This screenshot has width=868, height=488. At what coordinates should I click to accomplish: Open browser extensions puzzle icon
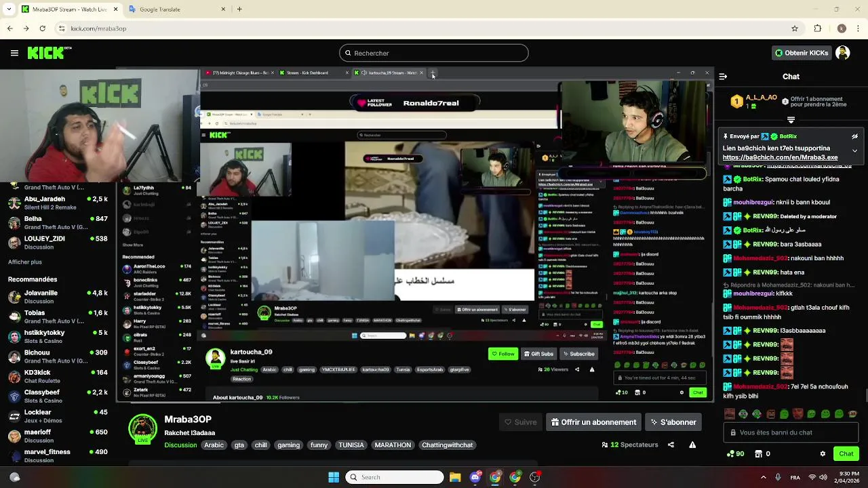pyautogui.click(x=818, y=28)
